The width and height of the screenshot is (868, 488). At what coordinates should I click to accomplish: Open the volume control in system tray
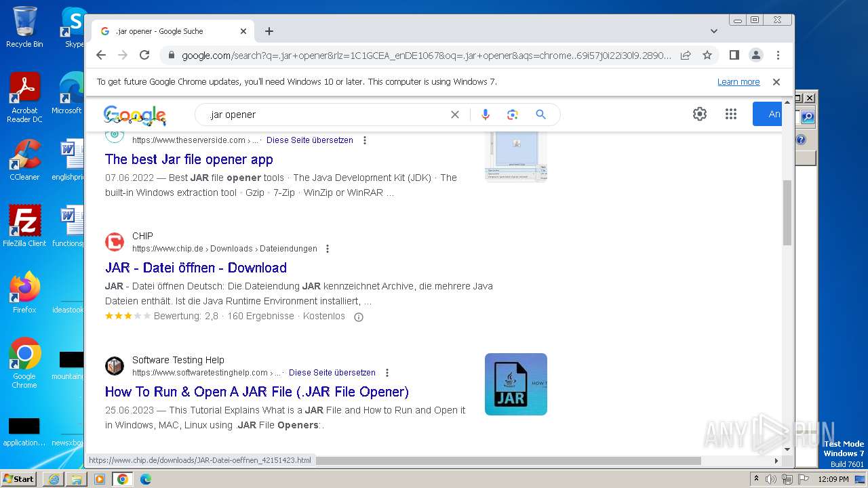pos(771,479)
